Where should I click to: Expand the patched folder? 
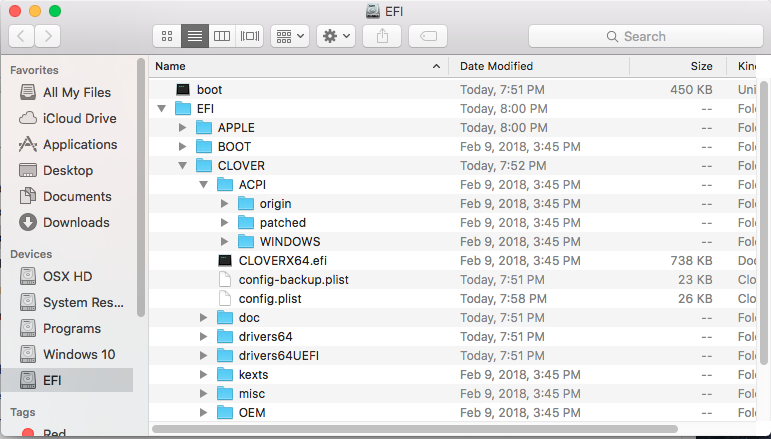coord(225,223)
